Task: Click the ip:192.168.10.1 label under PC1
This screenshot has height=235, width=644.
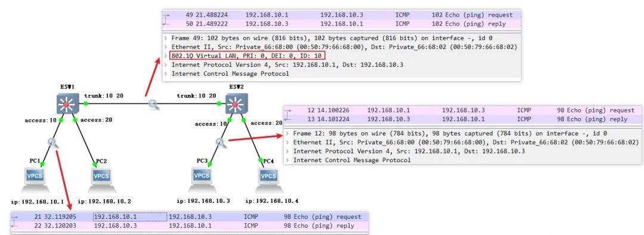Action: click(x=38, y=202)
